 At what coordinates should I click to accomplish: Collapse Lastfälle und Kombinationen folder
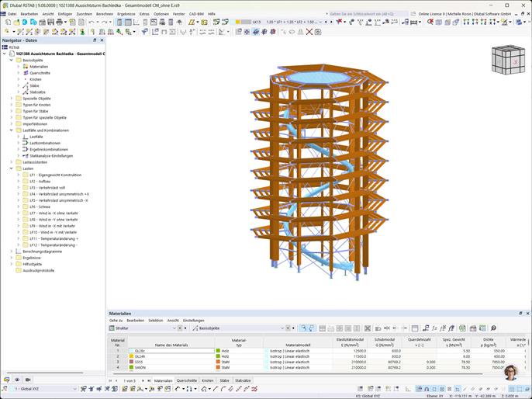tap(11, 130)
